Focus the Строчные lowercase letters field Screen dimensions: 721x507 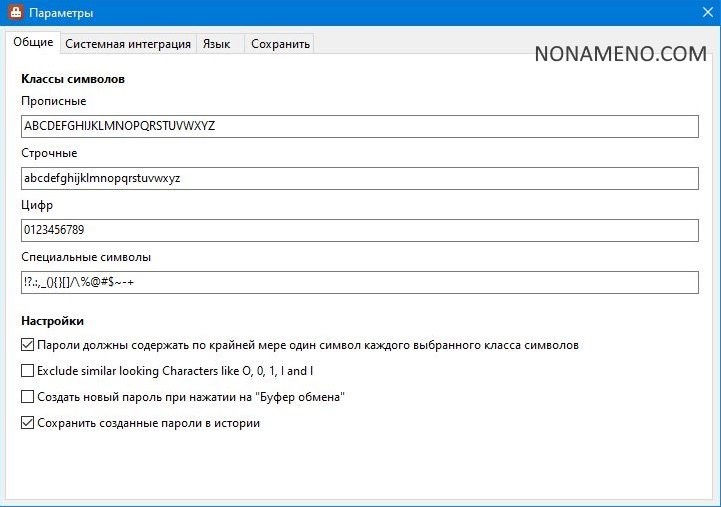(359, 178)
